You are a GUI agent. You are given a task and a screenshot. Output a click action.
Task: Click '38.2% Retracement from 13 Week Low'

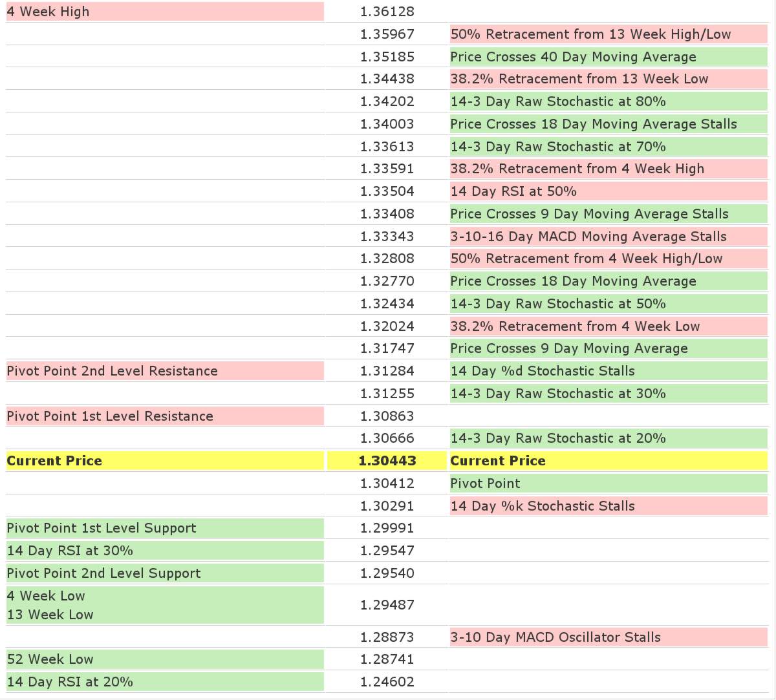(x=579, y=79)
